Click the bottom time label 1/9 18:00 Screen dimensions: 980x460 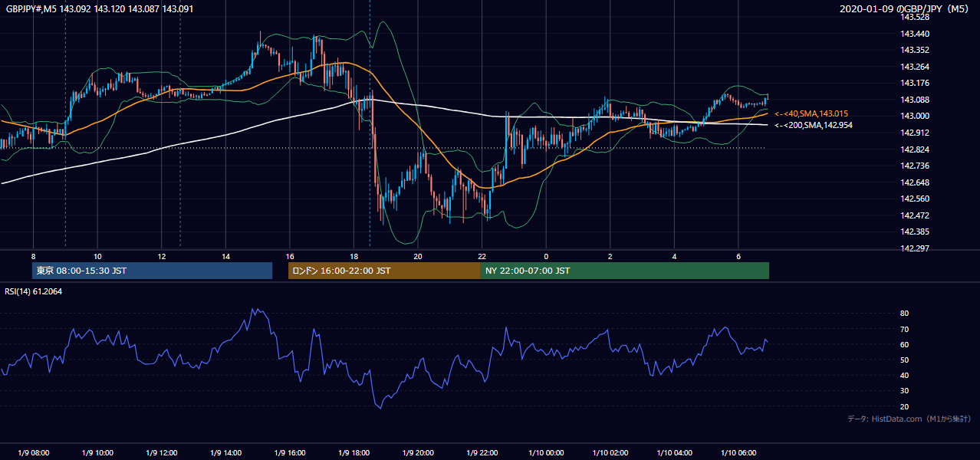pos(354,453)
